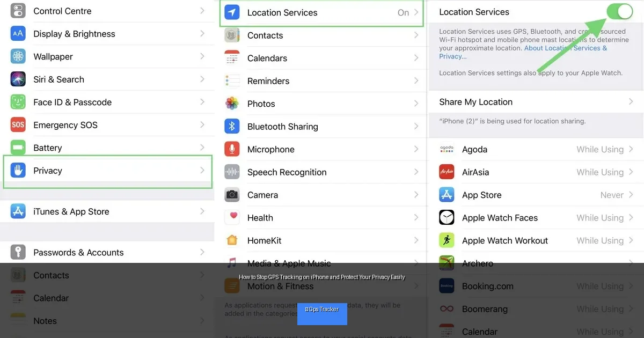Select the Privacy hand icon
Viewport: 644px width, 338px height.
tap(18, 171)
